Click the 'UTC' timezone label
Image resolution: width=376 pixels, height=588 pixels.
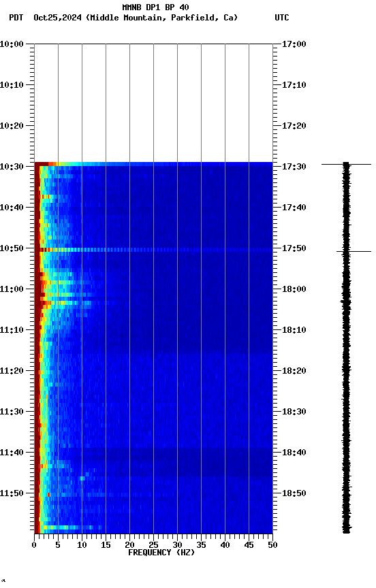(x=282, y=18)
